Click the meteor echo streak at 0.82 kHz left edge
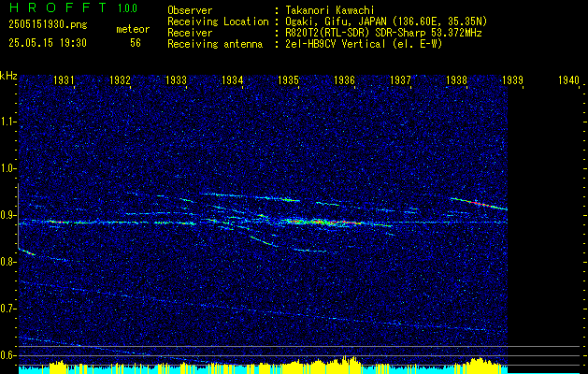Image resolution: width=588 pixels, height=374 pixels. 26,252
